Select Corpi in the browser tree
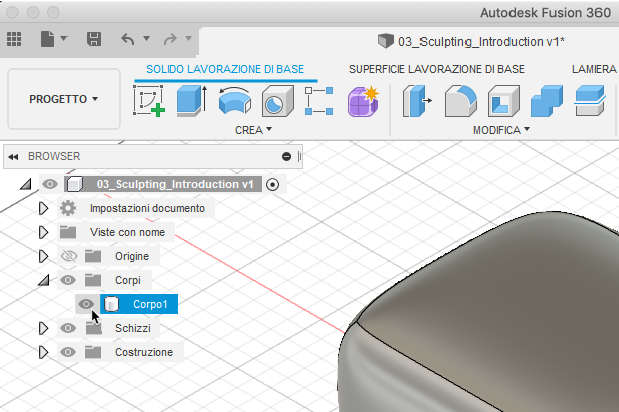The image size is (619, 412). 128,280
